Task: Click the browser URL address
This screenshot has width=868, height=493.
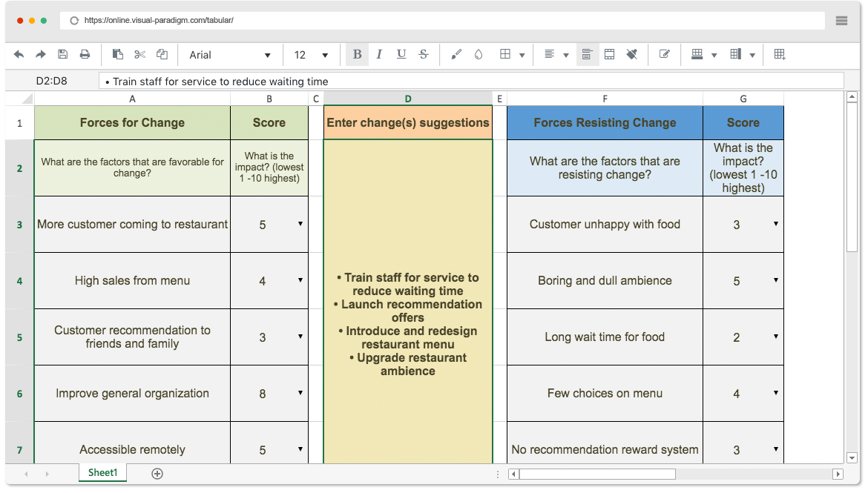Action: (x=159, y=21)
